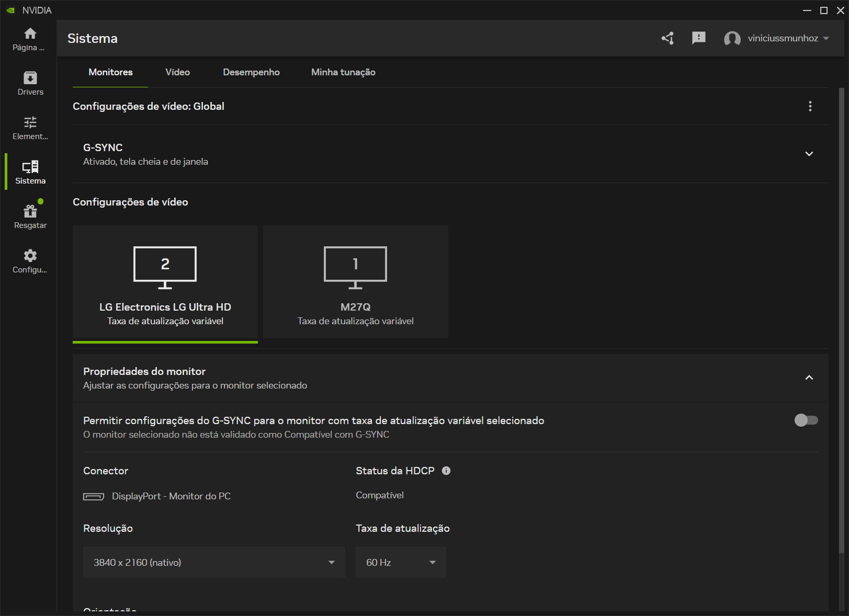The width and height of the screenshot is (849, 616).
Task: Collapse Propriedades do monitor section
Action: [x=809, y=378]
